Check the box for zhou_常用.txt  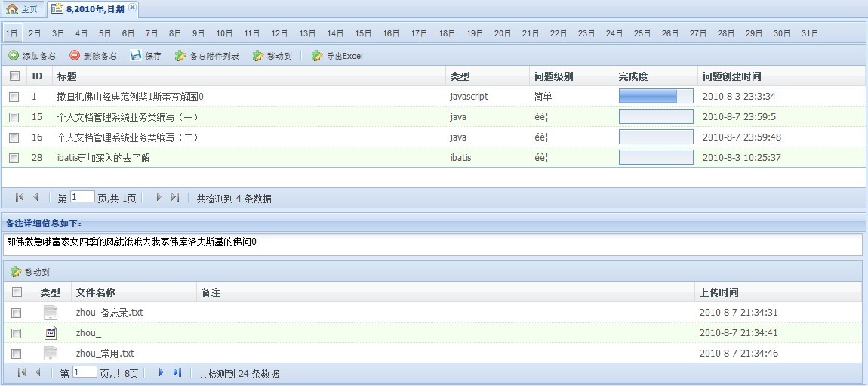[x=16, y=354]
